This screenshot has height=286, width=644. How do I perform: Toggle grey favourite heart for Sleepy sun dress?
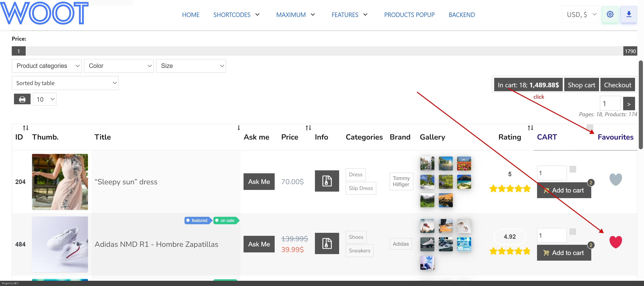615,179
